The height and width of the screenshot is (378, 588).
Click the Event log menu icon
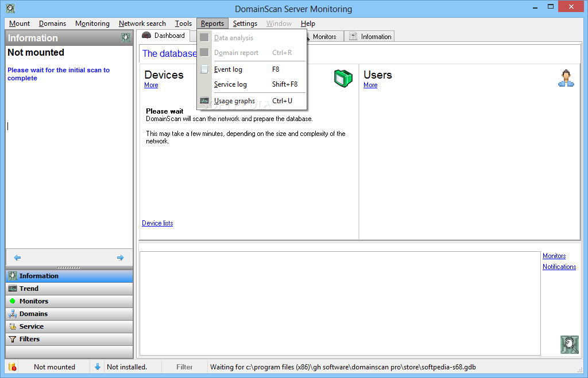coord(204,69)
